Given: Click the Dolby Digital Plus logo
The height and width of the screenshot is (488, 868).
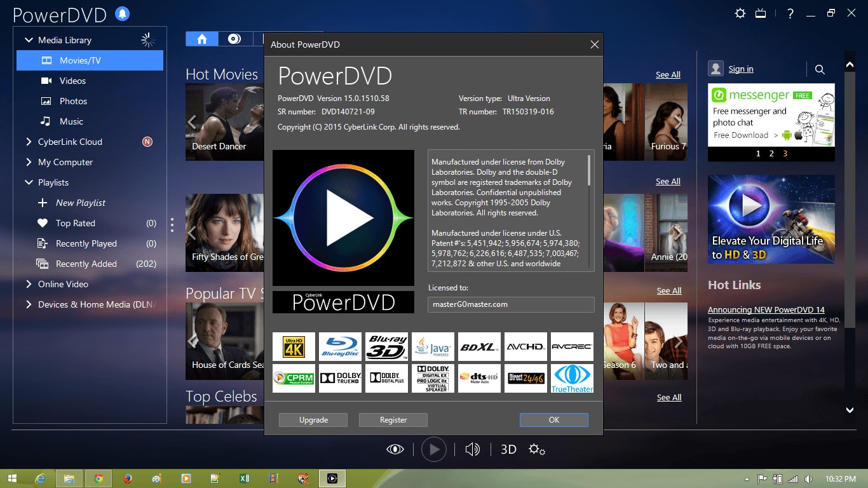Looking at the screenshot, I should coord(386,378).
